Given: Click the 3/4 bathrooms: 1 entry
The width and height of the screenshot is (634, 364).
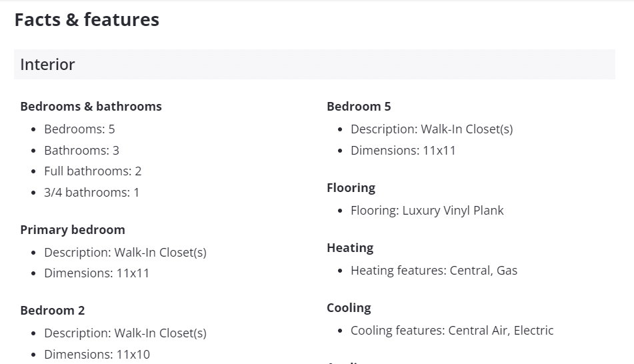Looking at the screenshot, I should pyautogui.click(x=91, y=193).
